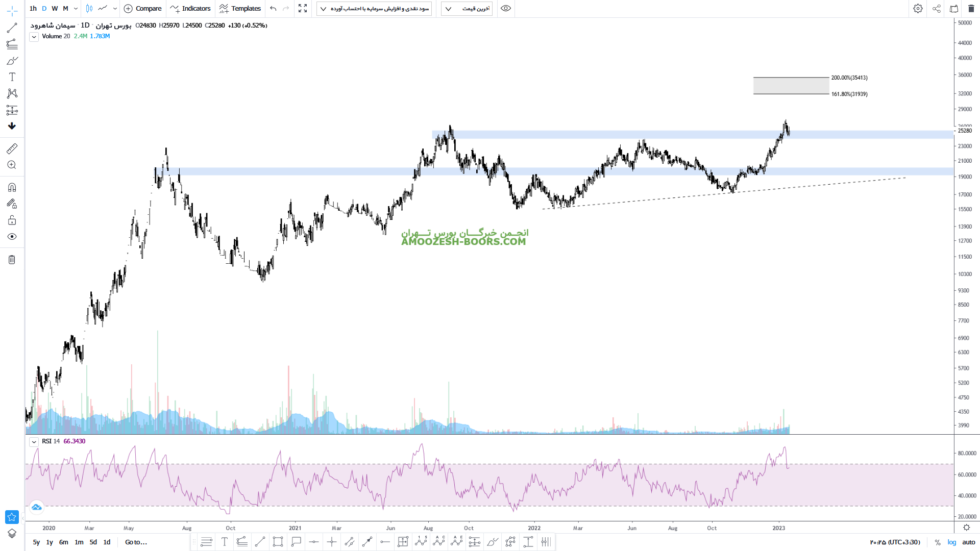The image size is (980, 551).
Task: Collapse the Volume indicator legend chevron
Action: [34, 37]
